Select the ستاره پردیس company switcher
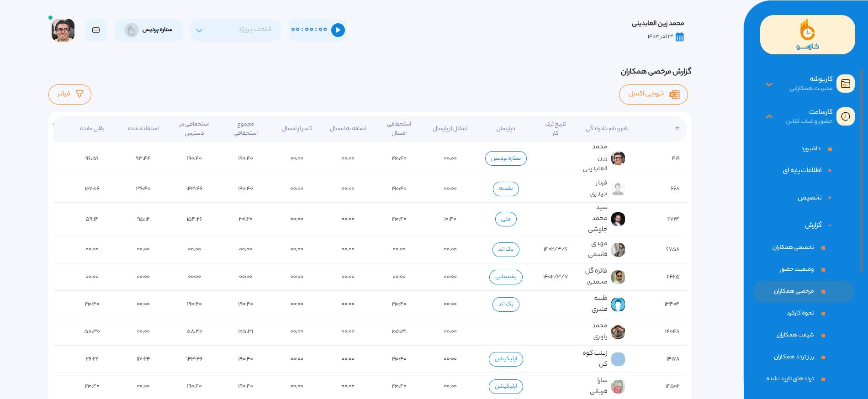This screenshot has height=399, width=868. (148, 30)
